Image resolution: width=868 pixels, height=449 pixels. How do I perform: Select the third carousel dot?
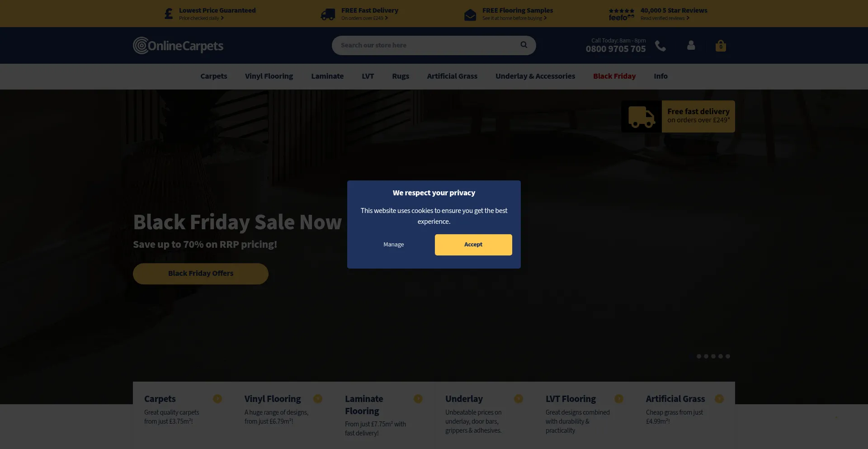click(x=713, y=356)
